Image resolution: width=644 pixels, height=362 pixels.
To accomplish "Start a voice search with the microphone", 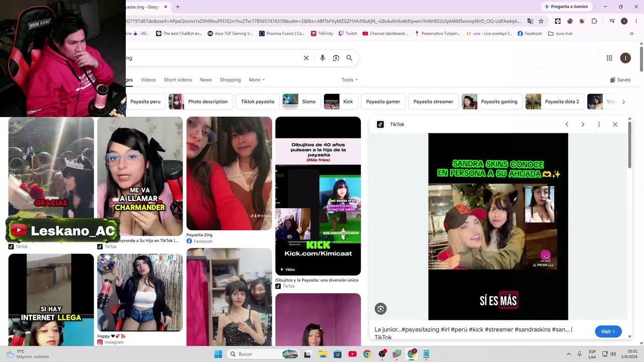I will [x=323, y=58].
